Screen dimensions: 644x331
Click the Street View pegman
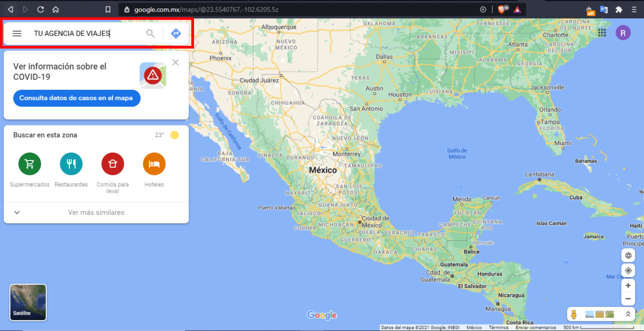pos(574,314)
